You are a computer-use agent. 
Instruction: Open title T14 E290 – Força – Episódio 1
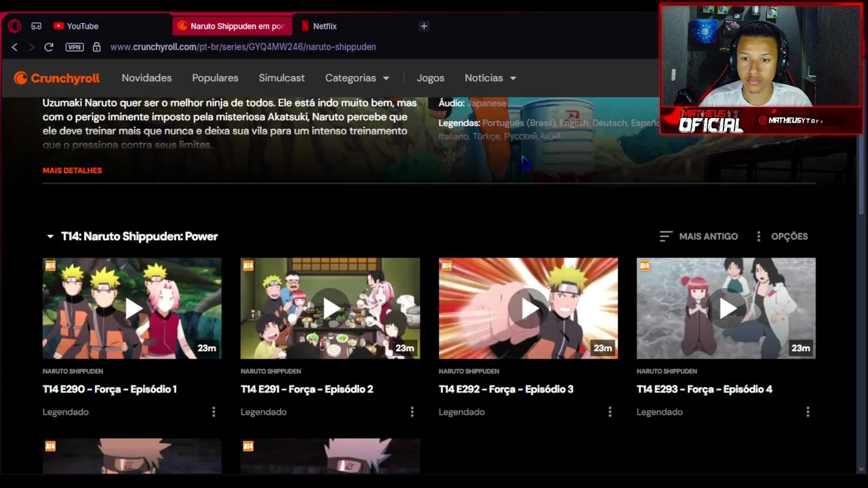coord(109,389)
